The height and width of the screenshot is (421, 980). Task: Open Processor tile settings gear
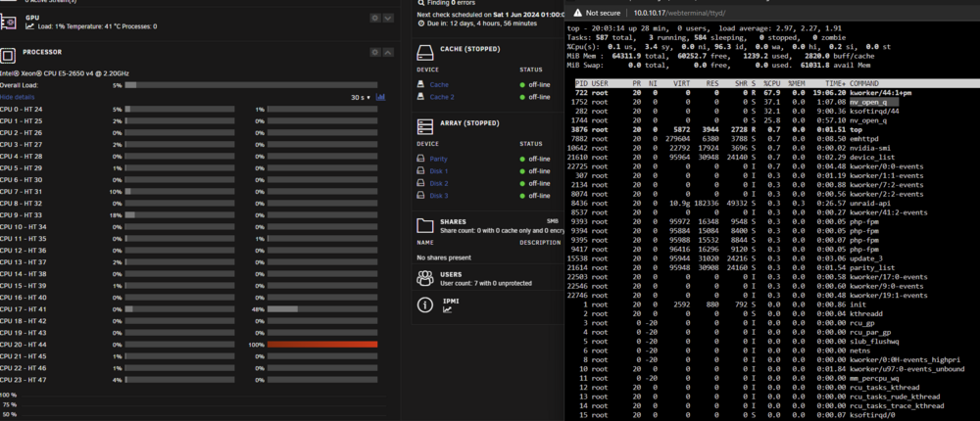(x=375, y=53)
